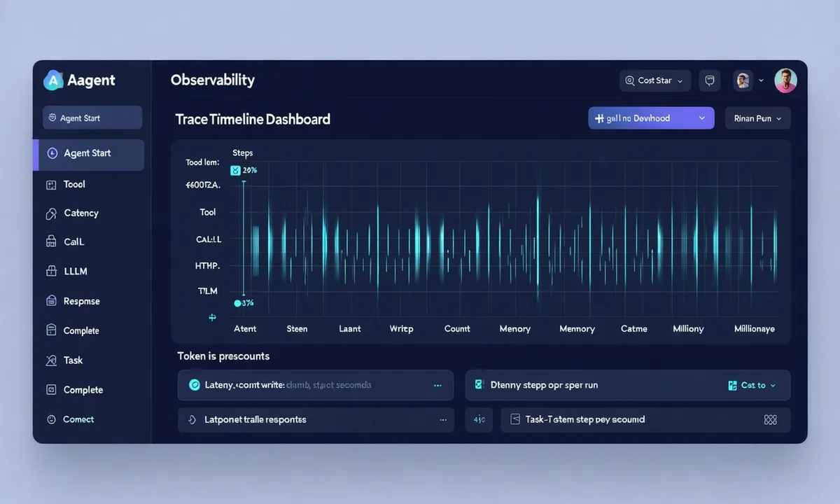Click the CAL:LL row label
840x504 pixels.
[x=209, y=239]
